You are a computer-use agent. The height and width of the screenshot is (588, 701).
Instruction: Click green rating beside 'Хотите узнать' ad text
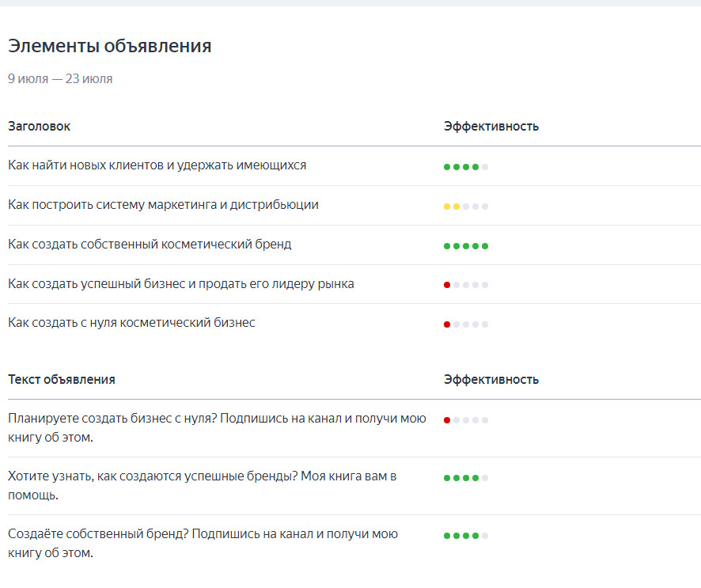(x=466, y=478)
